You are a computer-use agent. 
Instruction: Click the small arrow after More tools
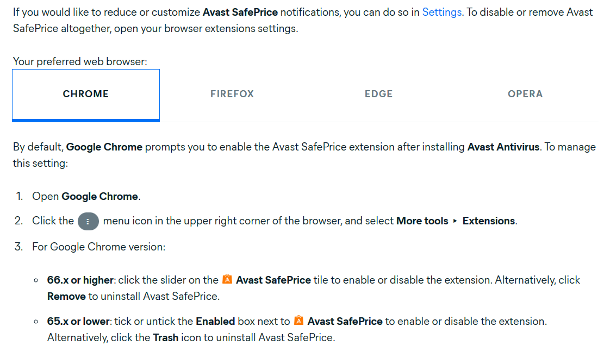coord(455,221)
